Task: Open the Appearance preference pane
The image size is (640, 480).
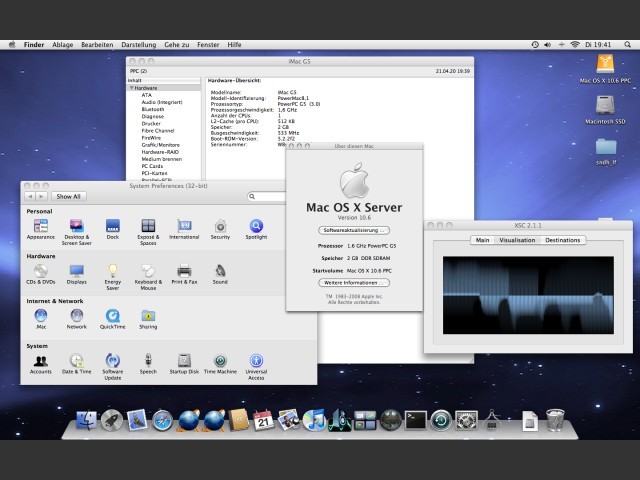Action: point(40,229)
